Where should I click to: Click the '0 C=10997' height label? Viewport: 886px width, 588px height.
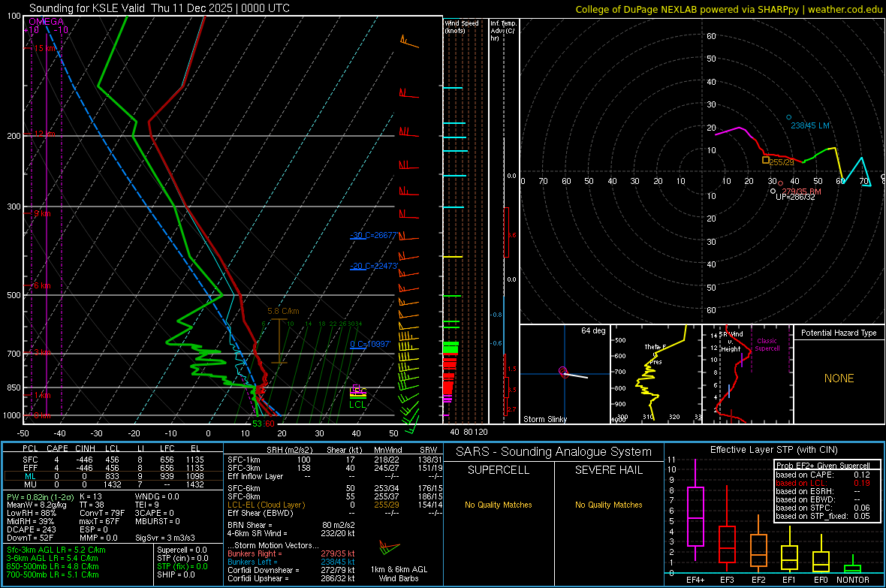[x=370, y=344]
